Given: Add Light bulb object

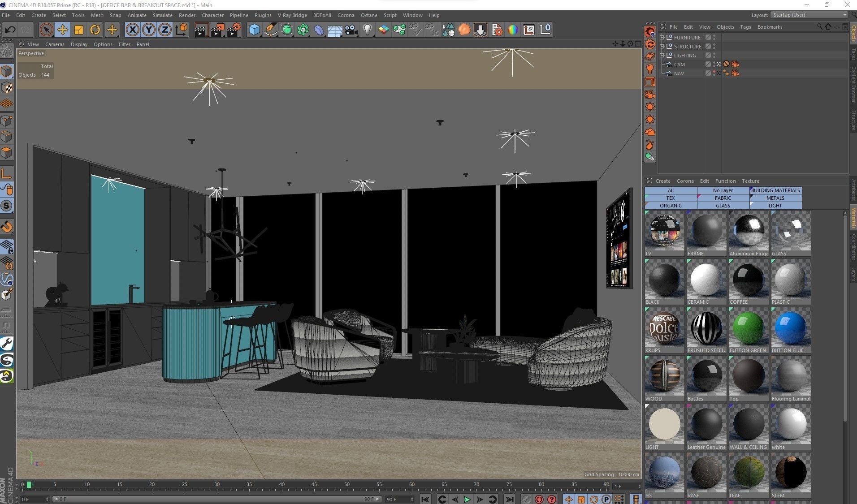Looking at the screenshot, I should click(x=368, y=30).
